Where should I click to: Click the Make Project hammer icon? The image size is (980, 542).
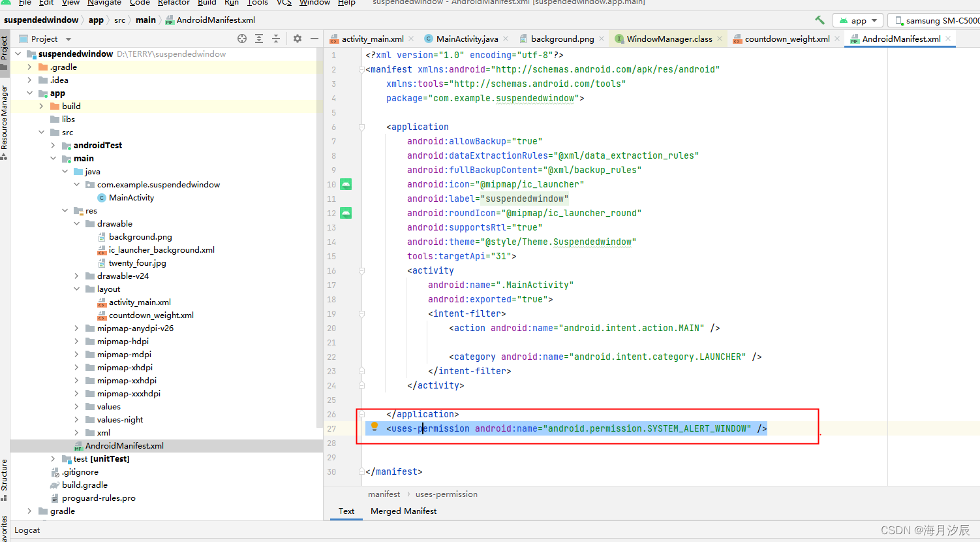[x=819, y=20]
